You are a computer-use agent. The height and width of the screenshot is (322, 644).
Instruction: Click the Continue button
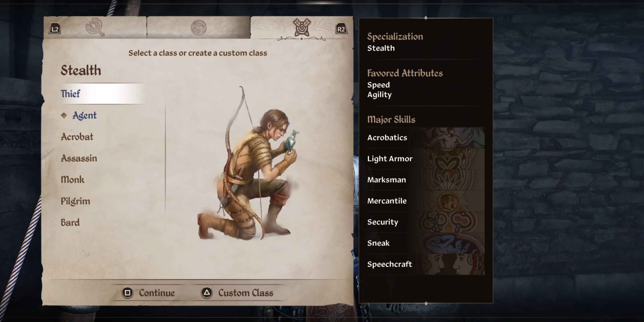tap(157, 293)
